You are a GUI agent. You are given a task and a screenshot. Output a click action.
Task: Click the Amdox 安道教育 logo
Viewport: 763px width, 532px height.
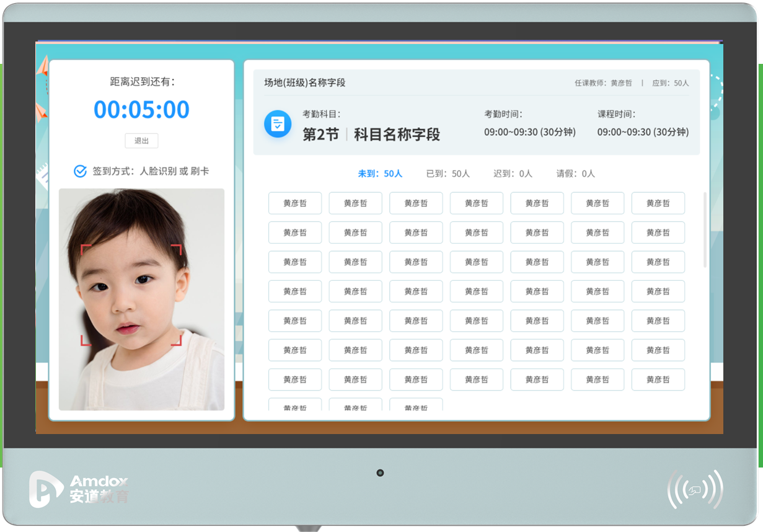[78, 489]
